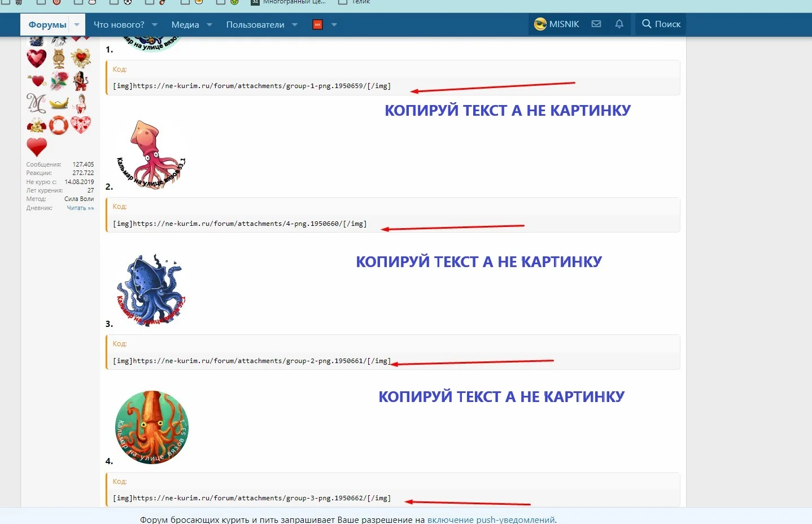
Task: Click the 4-png.1950660 code text
Action: pyautogui.click(x=240, y=224)
